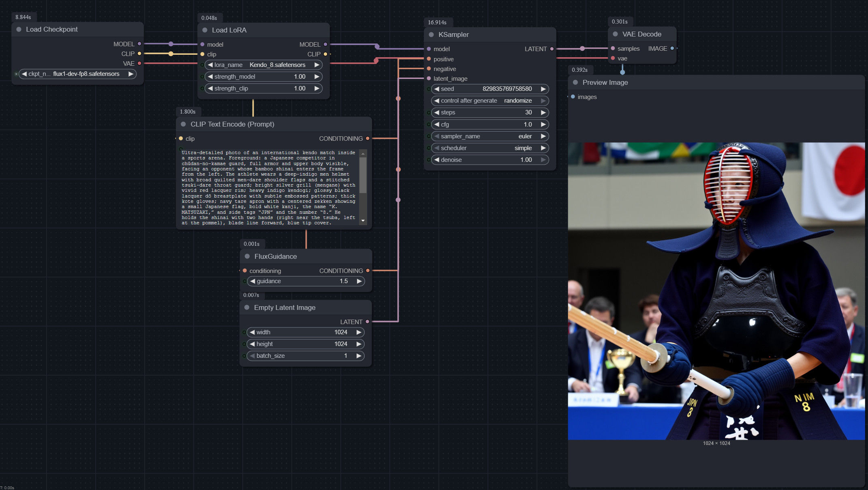This screenshot has height=490, width=868.
Task: Click the previous arrow on lora_name selector
Action: (210, 65)
